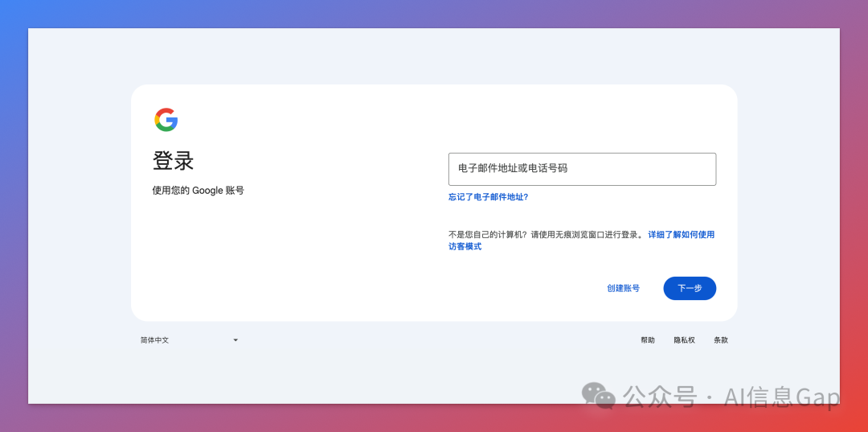Open the 隐私权 footer link

[684, 340]
